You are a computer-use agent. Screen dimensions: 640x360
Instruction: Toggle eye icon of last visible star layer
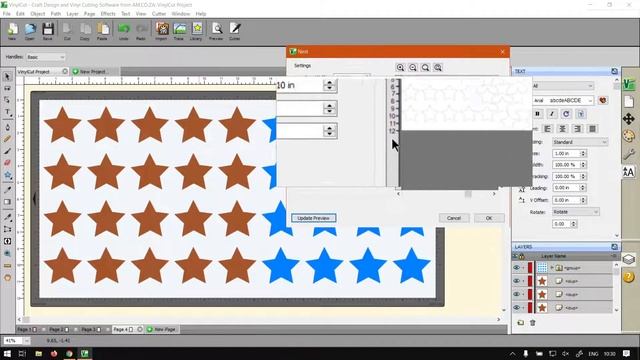[516, 307]
